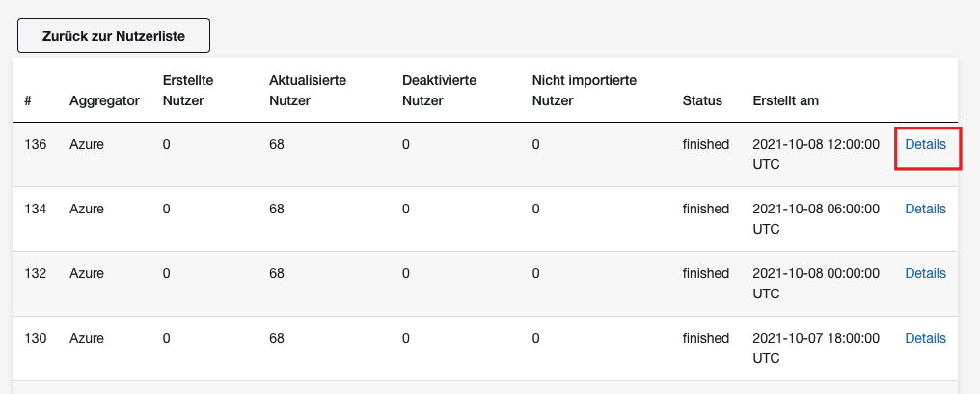Click finished status in row 132
Image resolution: width=980 pixels, height=394 pixels.
click(x=706, y=273)
